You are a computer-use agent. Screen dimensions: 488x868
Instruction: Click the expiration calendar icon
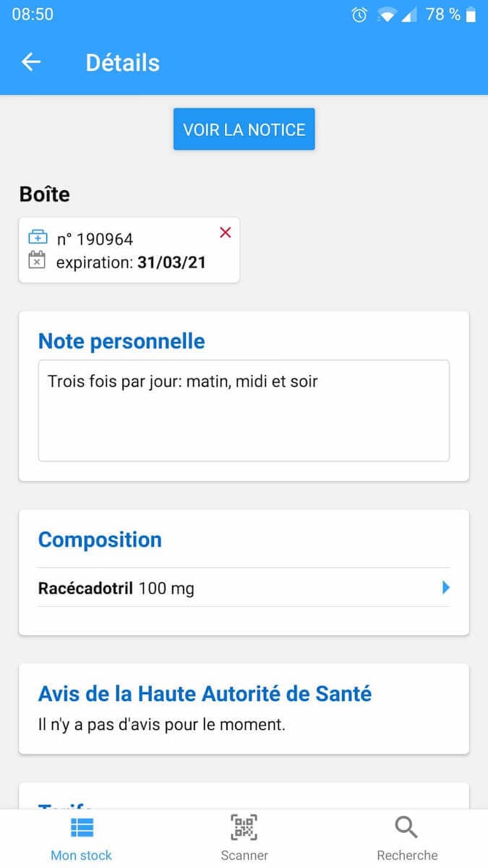coord(37,262)
